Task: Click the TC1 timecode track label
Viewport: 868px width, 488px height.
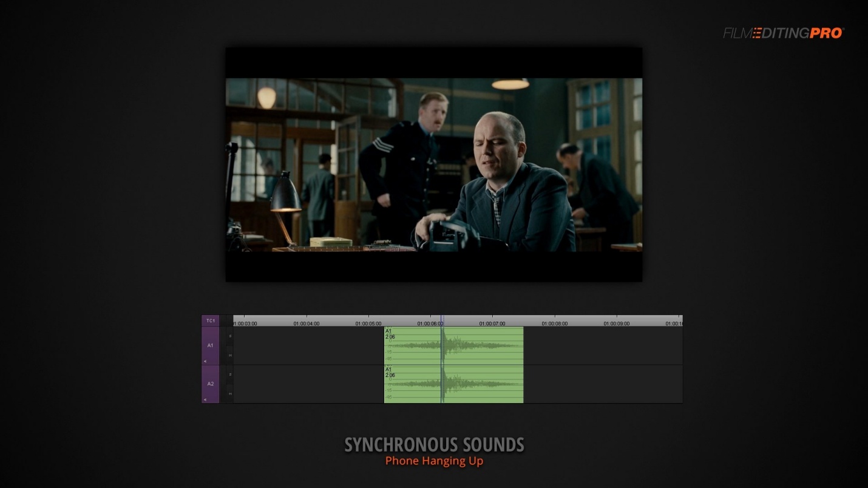Action: tap(211, 320)
